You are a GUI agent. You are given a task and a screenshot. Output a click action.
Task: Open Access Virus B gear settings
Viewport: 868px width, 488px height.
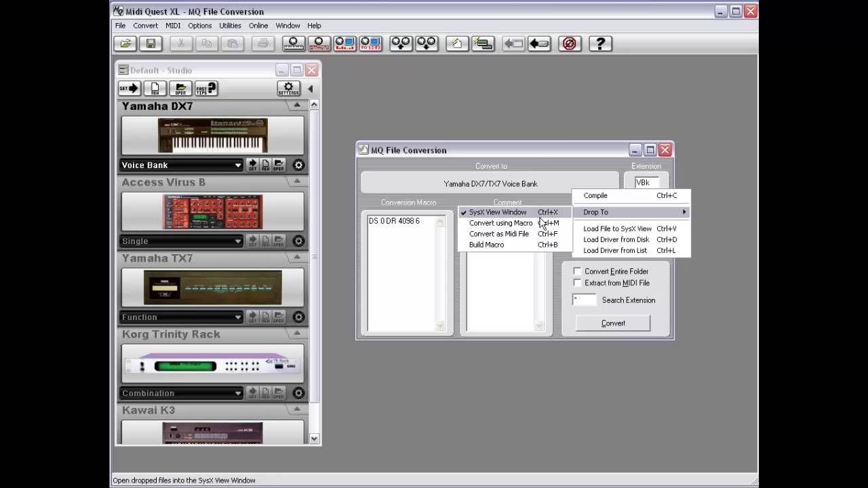pos(298,241)
